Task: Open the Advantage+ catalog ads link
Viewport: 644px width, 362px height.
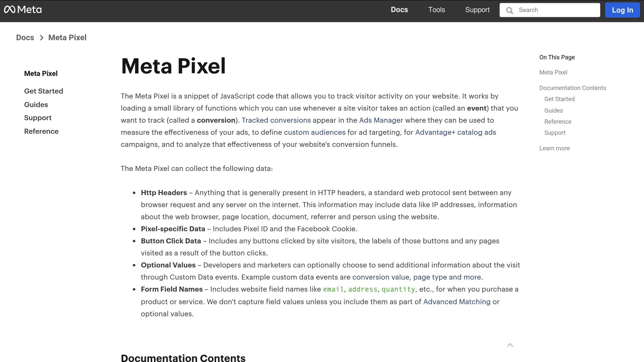Action: pos(456,132)
